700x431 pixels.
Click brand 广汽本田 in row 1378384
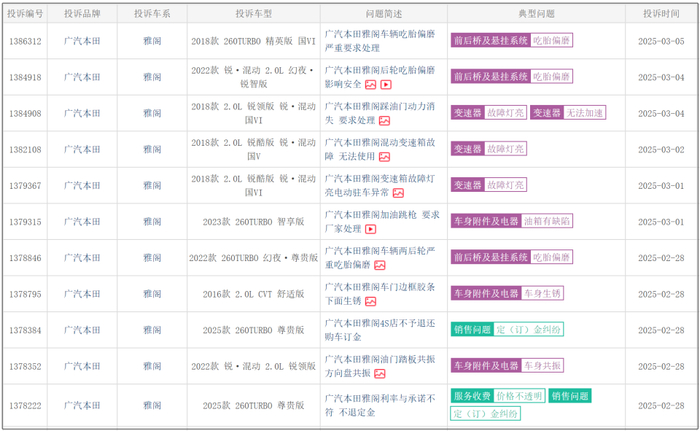[x=82, y=330]
